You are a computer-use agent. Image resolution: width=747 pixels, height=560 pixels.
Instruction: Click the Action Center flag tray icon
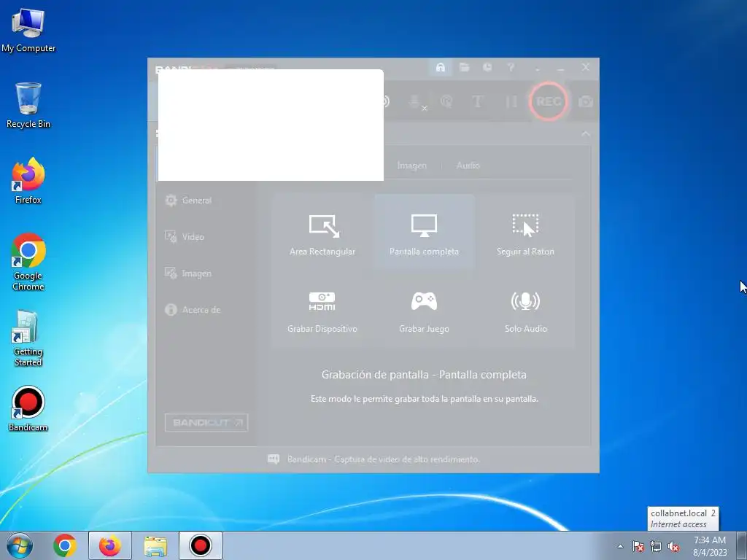tap(638, 546)
